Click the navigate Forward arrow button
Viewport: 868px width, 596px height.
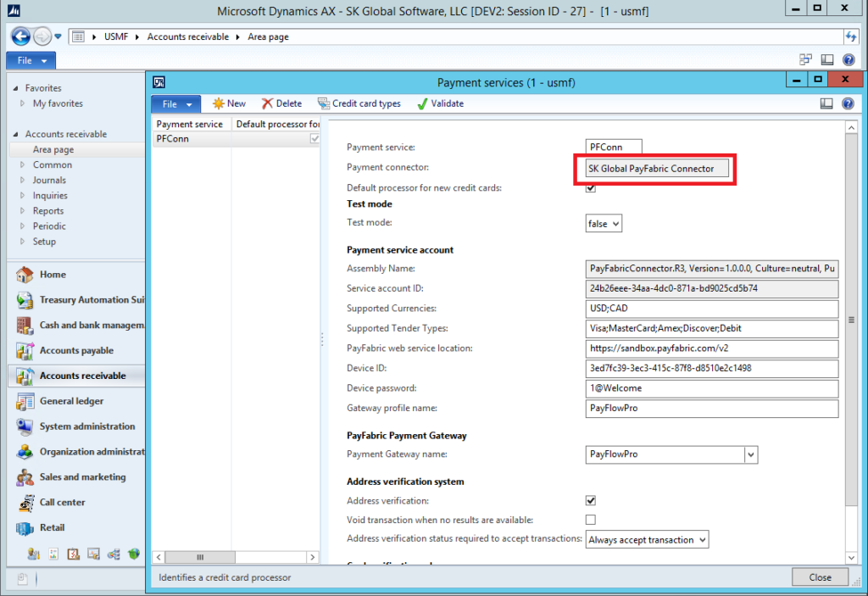[x=42, y=36]
